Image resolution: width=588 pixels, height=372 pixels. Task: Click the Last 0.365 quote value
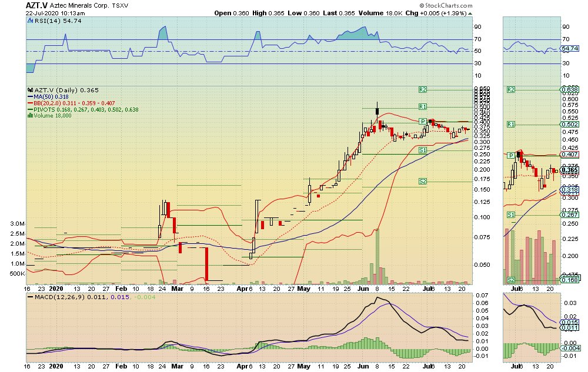(x=339, y=13)
